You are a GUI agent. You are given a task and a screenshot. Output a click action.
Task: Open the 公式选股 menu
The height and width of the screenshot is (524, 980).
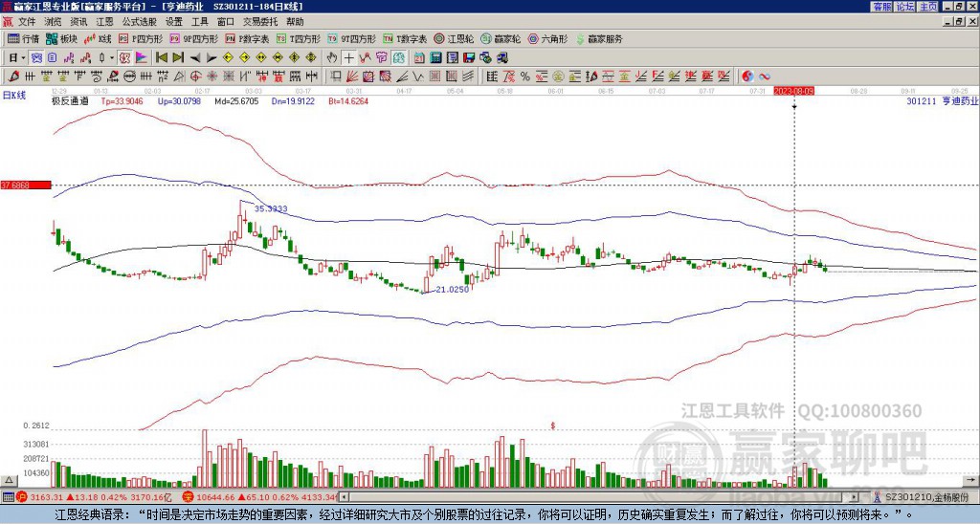(140, 22)
